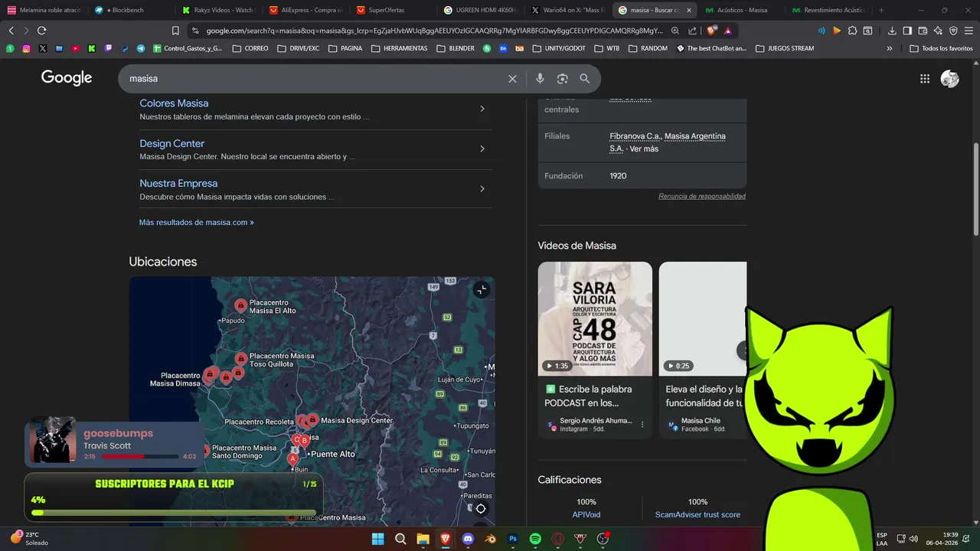Switch to the Rakyz Videos tab
980x551 pixels.
coord(218,10)
